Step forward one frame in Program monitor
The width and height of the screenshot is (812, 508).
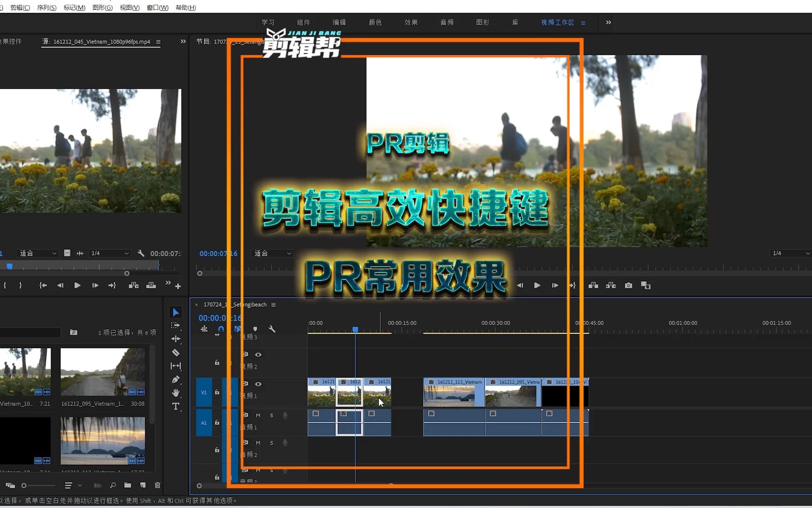[555, 286]
